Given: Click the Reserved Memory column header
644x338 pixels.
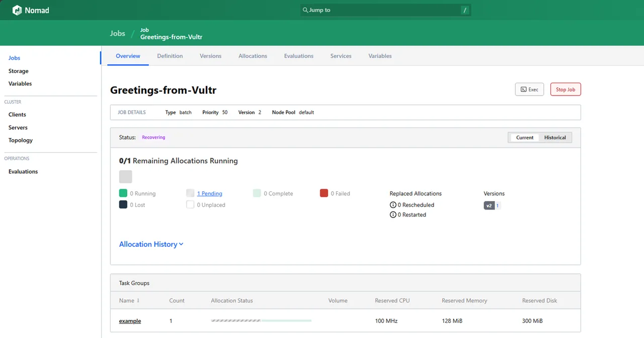Looking at the screenshot, I should tap(464, 301).
